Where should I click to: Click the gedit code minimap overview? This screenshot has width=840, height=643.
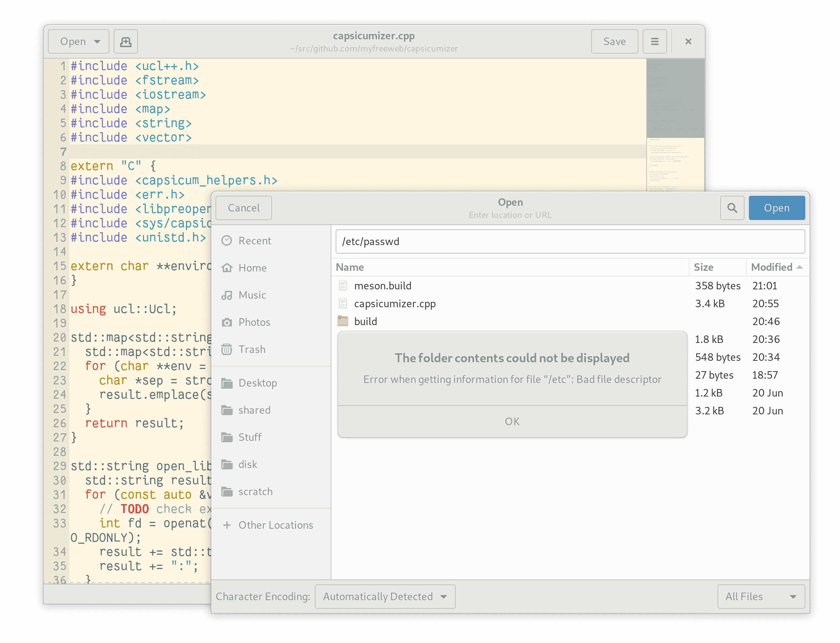(675, 125)
